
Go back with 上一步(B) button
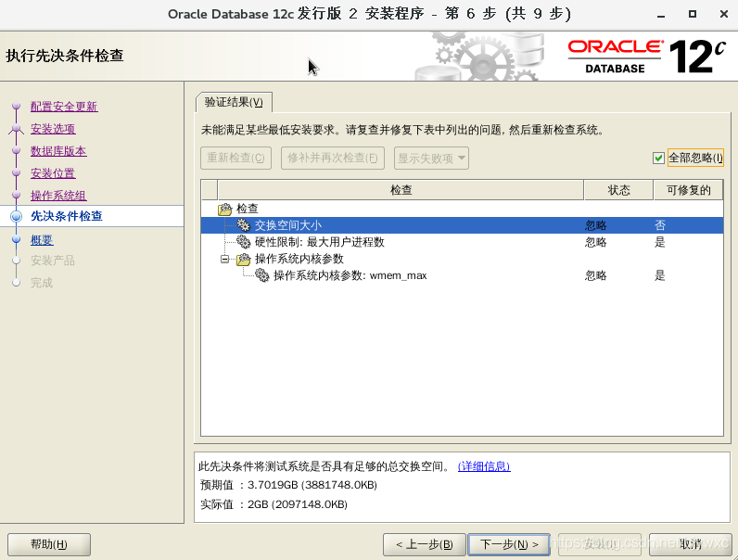click(x=424, y=544)
